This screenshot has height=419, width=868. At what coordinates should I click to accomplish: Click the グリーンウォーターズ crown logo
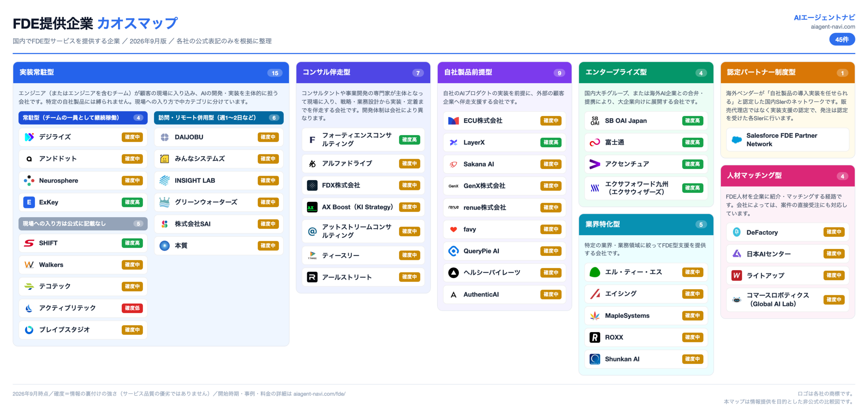tap(164, 202)
